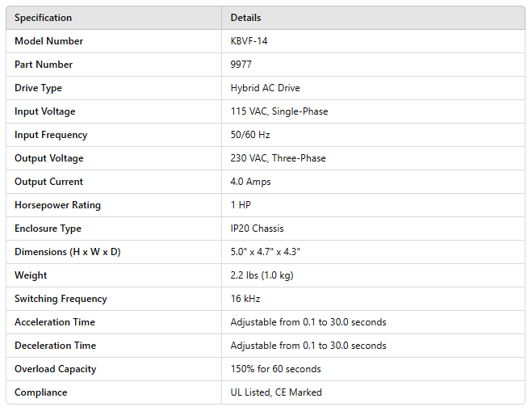Viewport: 532px width, 411px height.
Task: Select the Model Number label cell
Action: [48, 41]
